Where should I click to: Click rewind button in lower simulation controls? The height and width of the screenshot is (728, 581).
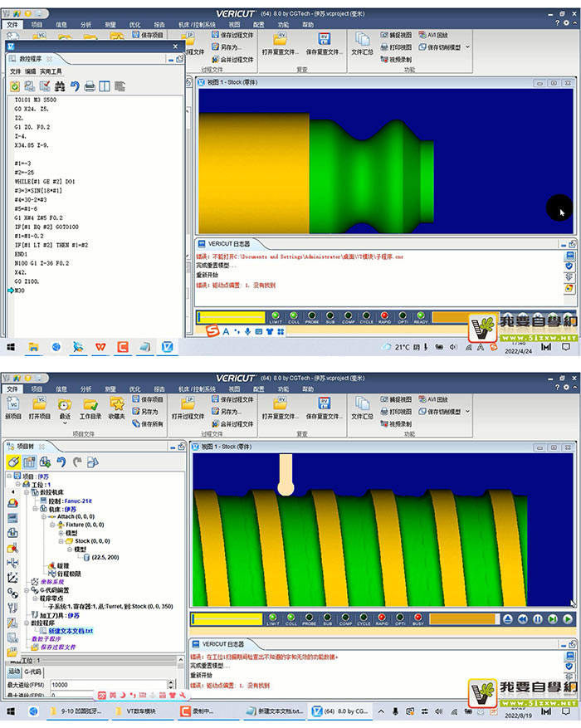[523, 619]
